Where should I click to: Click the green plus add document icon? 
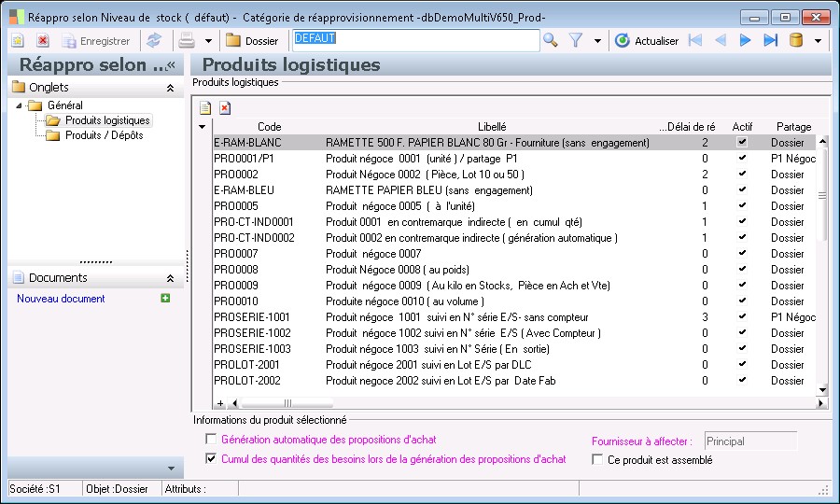click(165, 298)
